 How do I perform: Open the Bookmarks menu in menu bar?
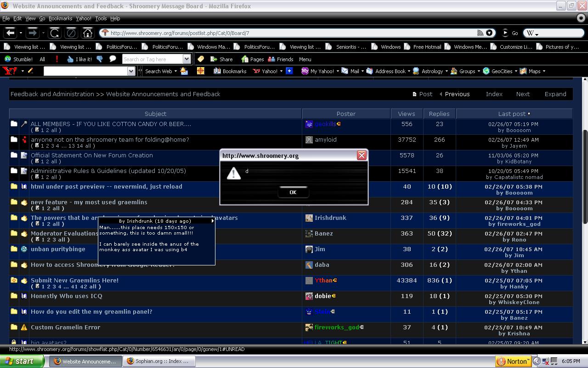point(61,18)
